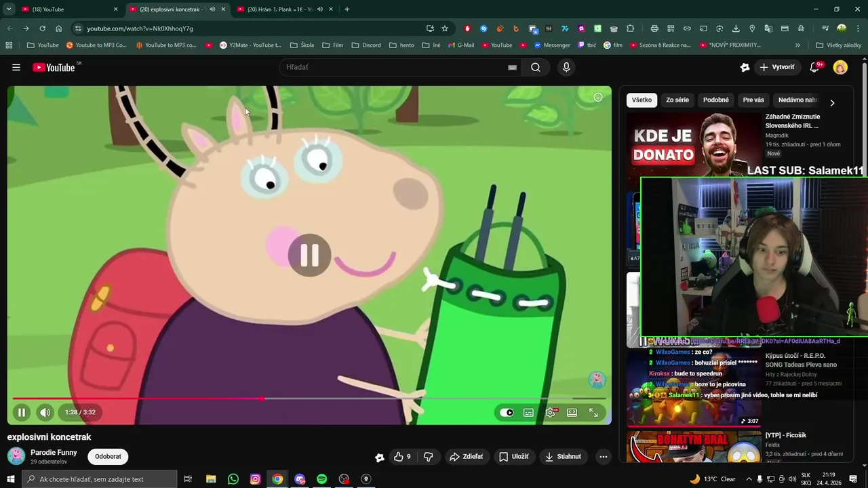Select the Zo série filter chip
This screenshot has height=488, width=868.
[x=677, y=100]
